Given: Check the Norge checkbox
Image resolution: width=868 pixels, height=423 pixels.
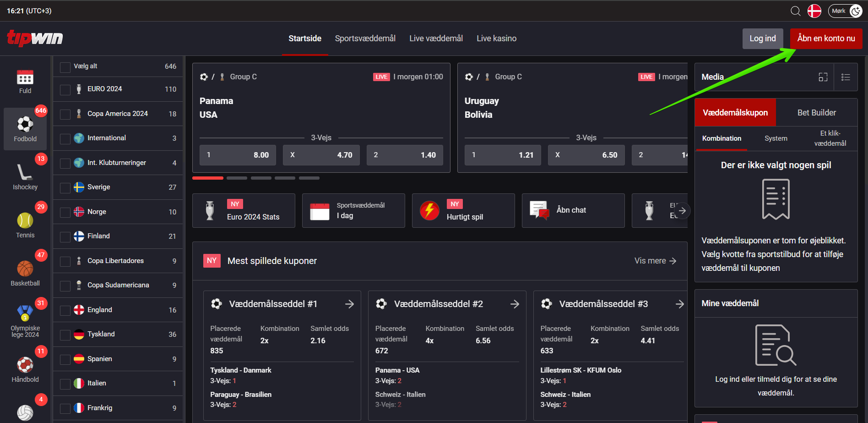Looking at the screenshot, I should point(65,212).
